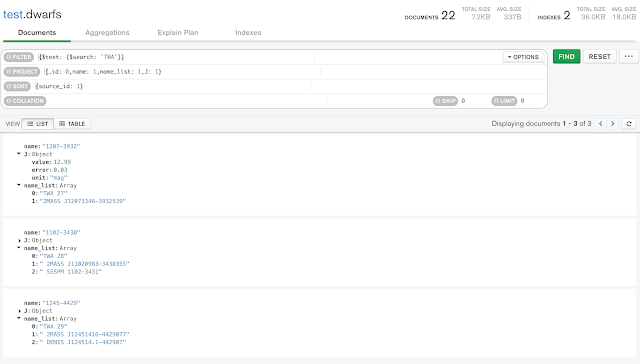Expand J object in document 1245-4429
Image resolution: width=640 pixels, height=364 pixels.
pyautogui.click(x=19, y=311)
